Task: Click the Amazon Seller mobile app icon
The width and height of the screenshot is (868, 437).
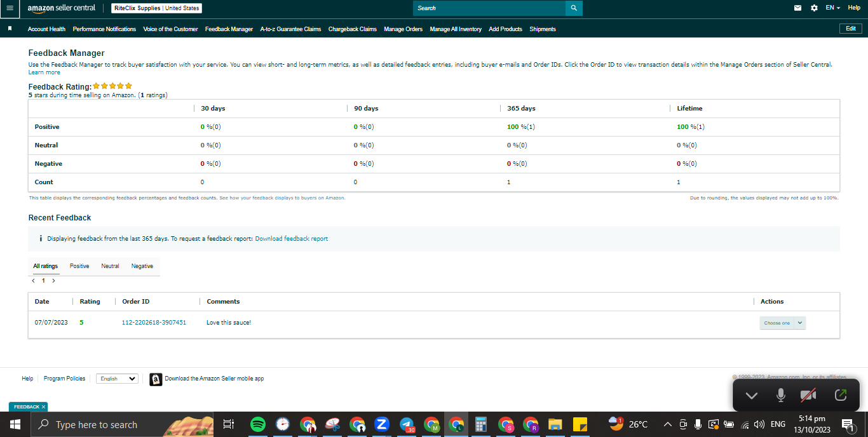Action: tap(156, 379)
